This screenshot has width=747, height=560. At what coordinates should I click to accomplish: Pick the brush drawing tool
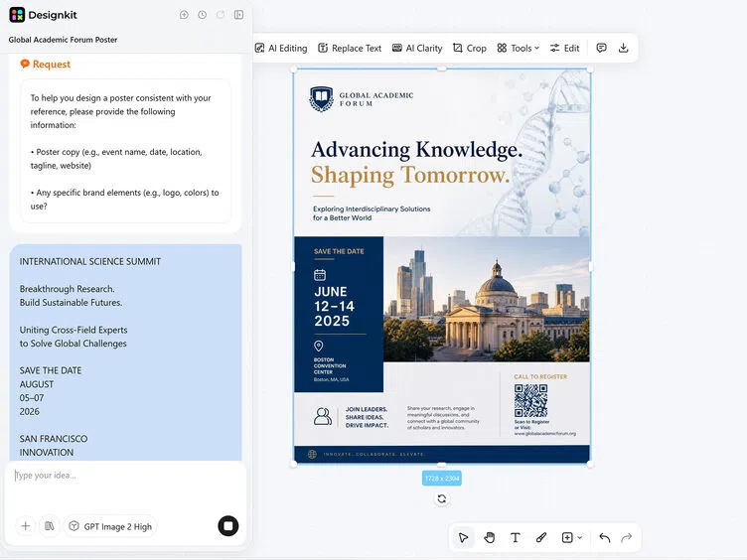[541, 537]
